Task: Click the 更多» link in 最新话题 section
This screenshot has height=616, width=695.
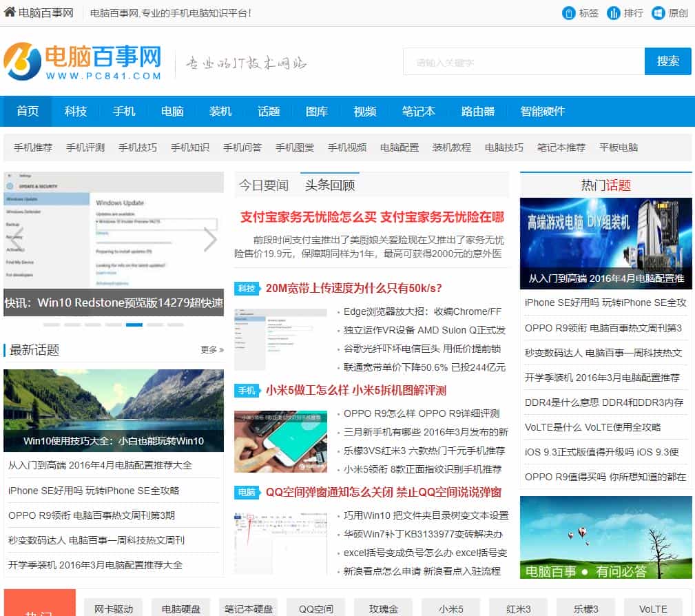Action: [210, 349]
